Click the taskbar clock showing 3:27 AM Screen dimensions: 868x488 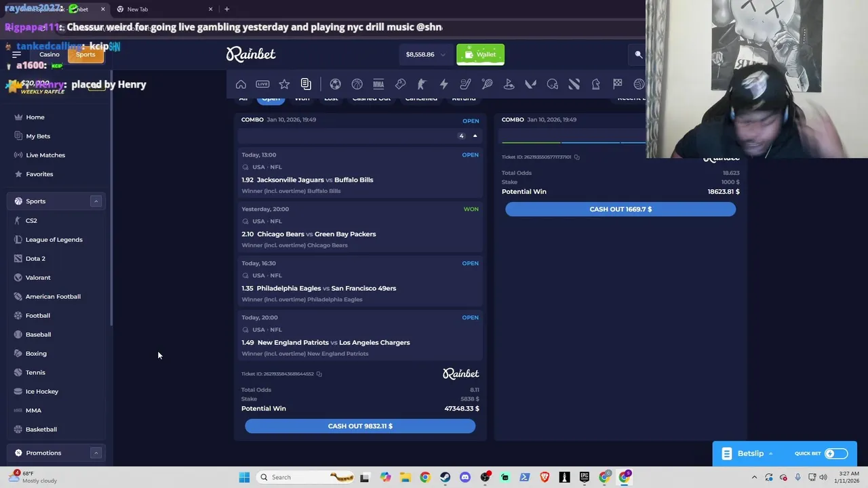pyautogui.click(x=848, y=477)
